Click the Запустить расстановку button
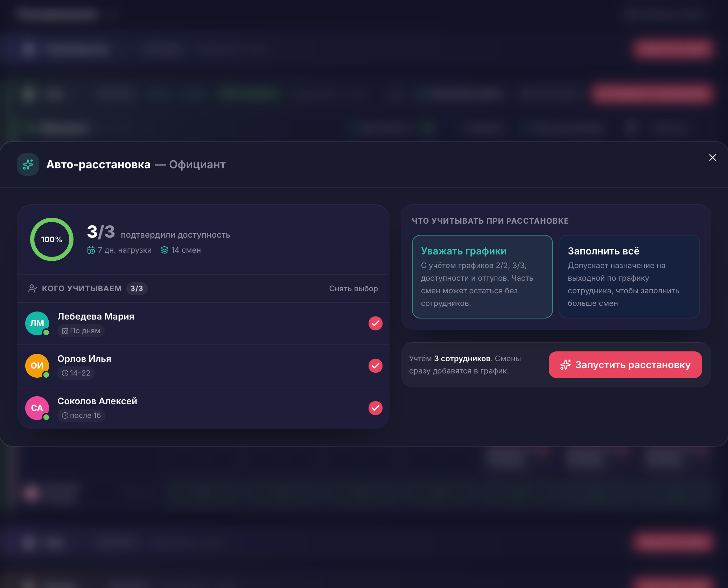This screenshot has height=588, width=728. [625, 365]
